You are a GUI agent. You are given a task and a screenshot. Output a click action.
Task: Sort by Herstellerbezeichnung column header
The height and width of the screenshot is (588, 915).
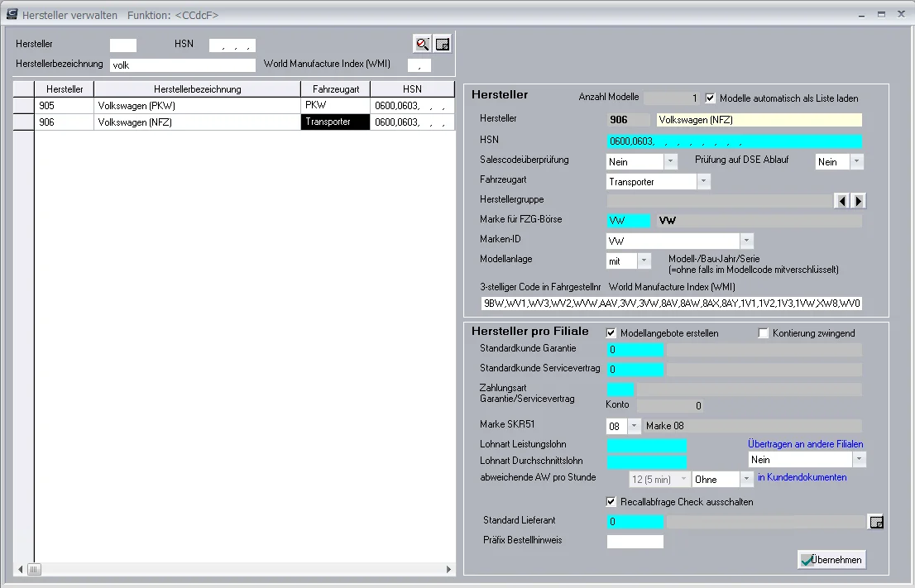click(197, 89)
